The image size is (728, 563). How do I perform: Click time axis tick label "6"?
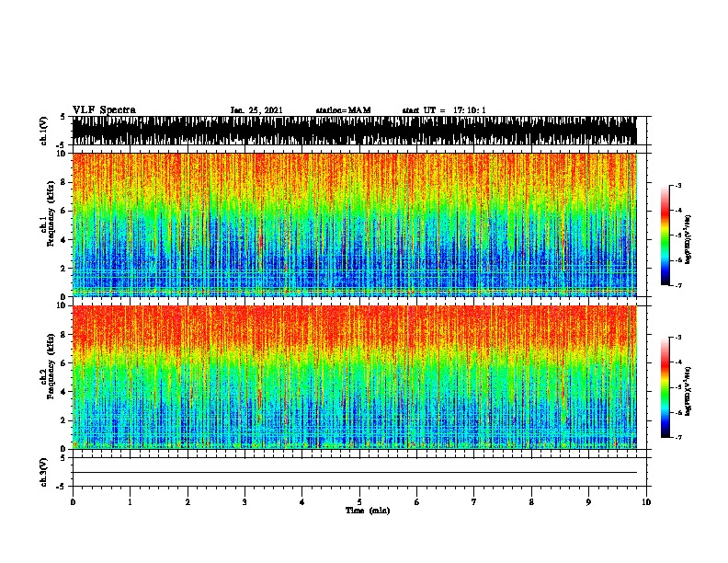tap(417, 502)
